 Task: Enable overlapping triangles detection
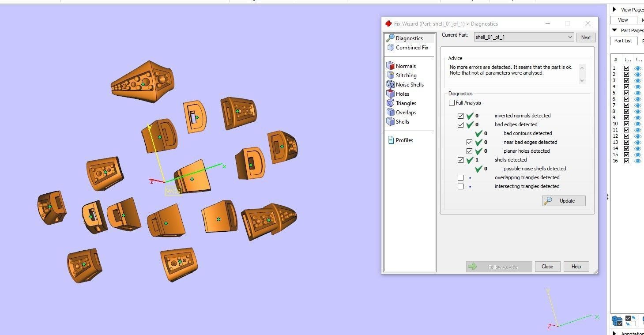(461, 177)
